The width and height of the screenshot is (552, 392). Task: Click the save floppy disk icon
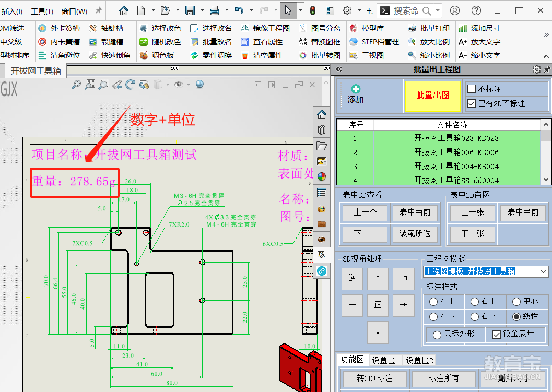(190, 10)
